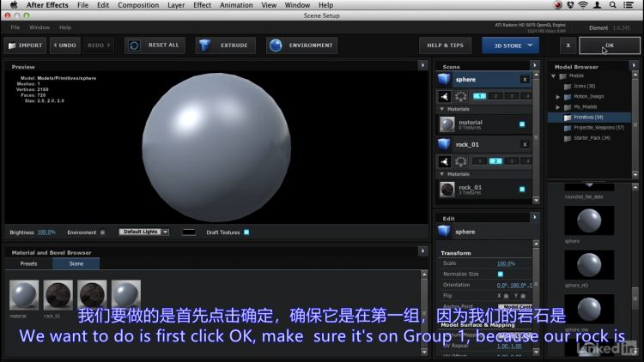Select the sphere cube icon in Scene
Screen dimensions: 644x362
click(444, 79)
